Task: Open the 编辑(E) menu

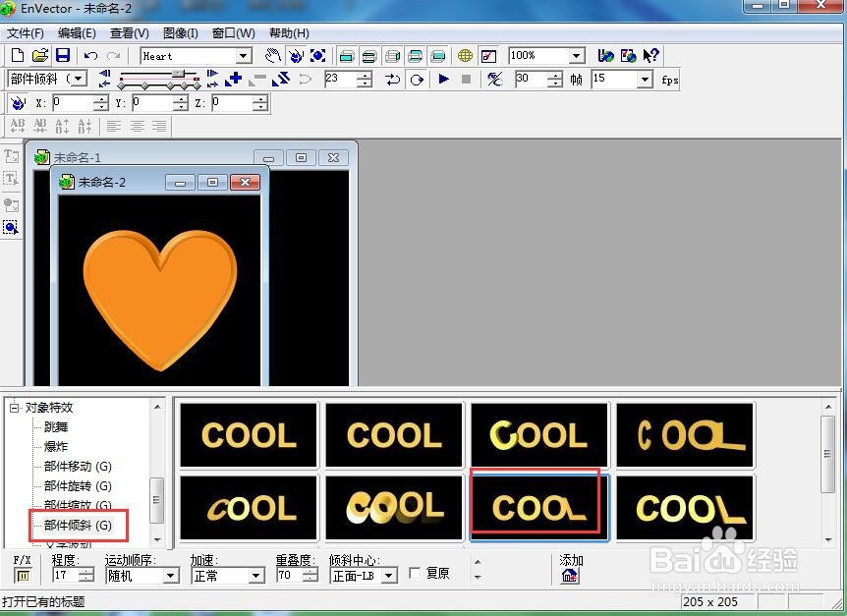Action: click(x=77, y=33)
